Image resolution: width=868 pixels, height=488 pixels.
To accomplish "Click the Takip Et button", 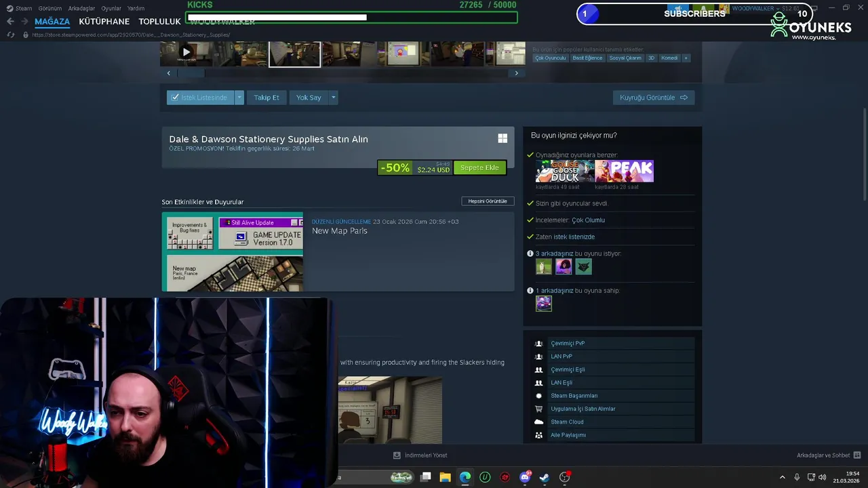I will click(x=267, y=98).
